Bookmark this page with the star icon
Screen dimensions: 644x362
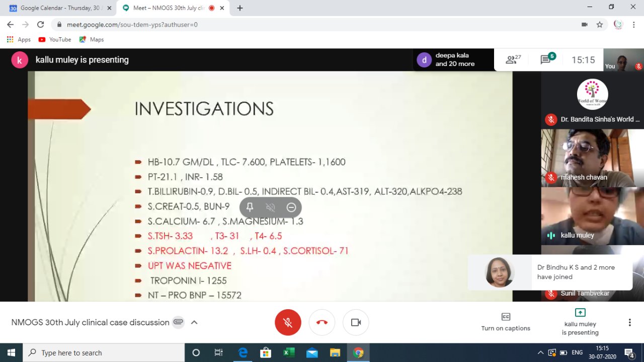point(600,24)
